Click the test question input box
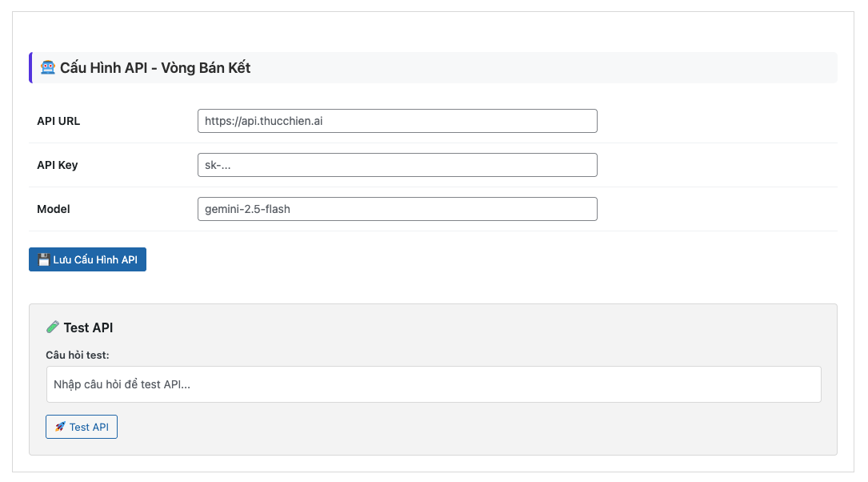The width and height of the screenshot is (868, 482). tap(434, 384)
